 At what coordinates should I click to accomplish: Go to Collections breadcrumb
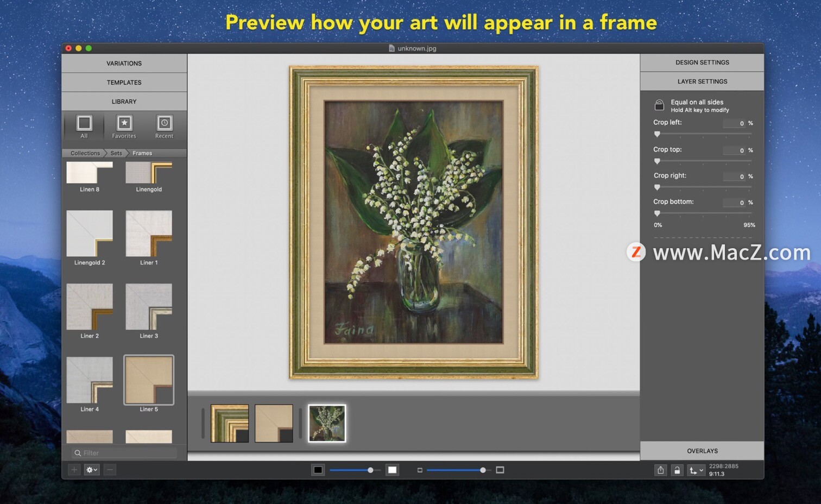(85, 153)
